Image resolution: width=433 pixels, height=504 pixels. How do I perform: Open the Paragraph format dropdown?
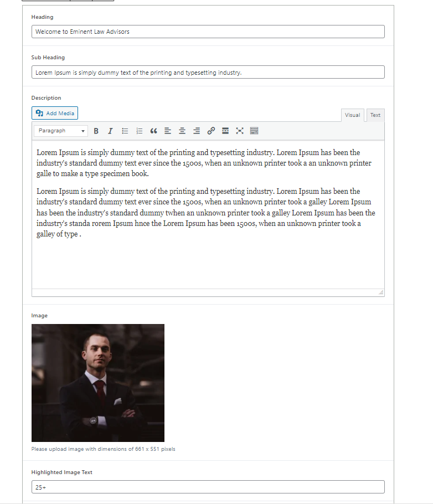click(61, 131)
